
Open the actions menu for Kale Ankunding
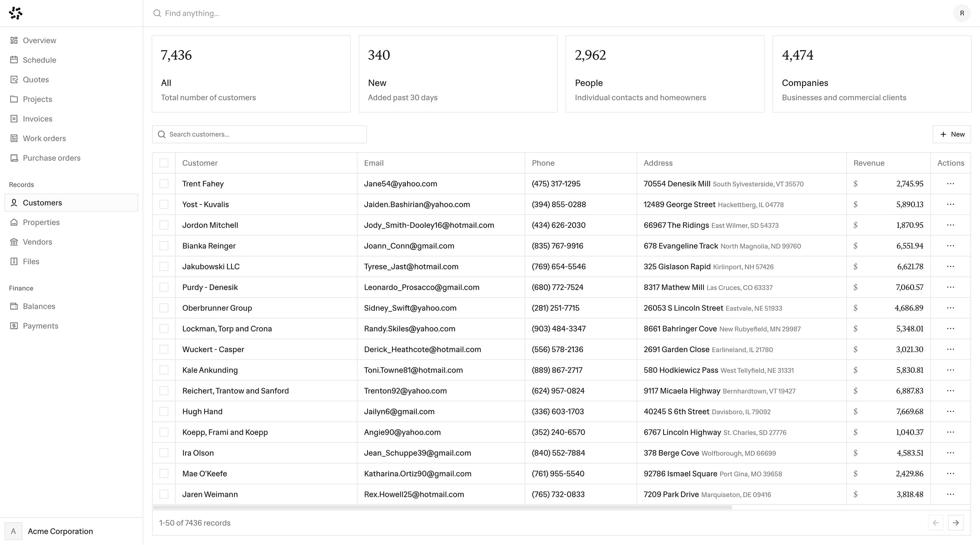click(951, 370)
